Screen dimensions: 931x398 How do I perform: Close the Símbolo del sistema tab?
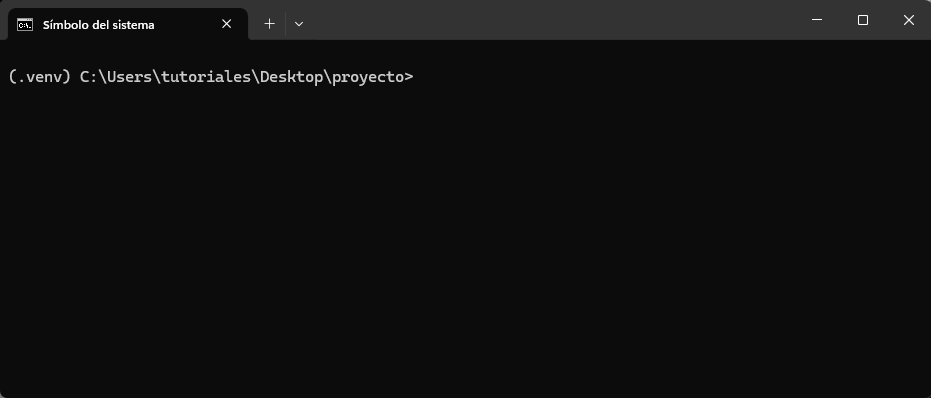pyautogui.click(x=226, y=24)
